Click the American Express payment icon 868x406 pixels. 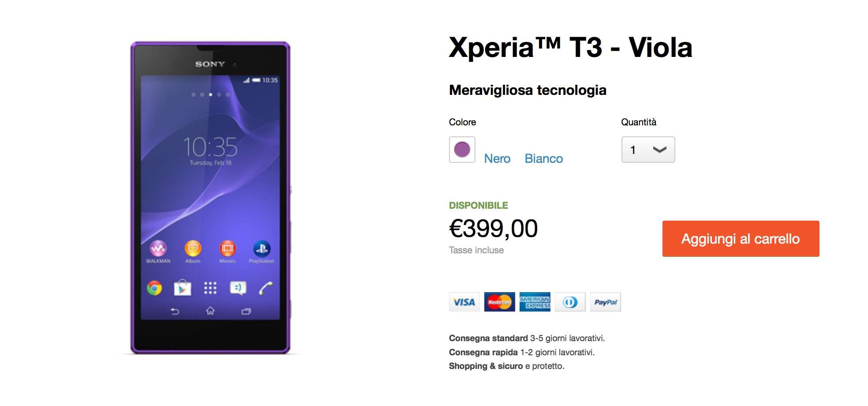pos(535,302)
